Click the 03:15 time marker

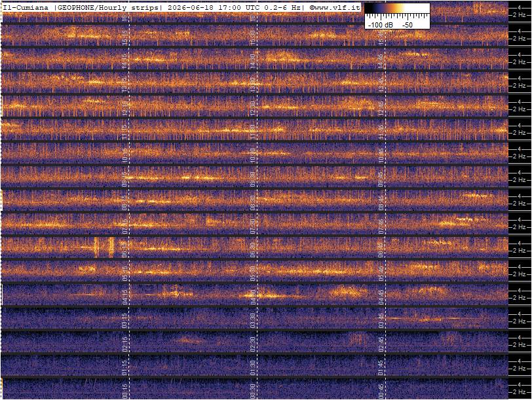[125, 321]
